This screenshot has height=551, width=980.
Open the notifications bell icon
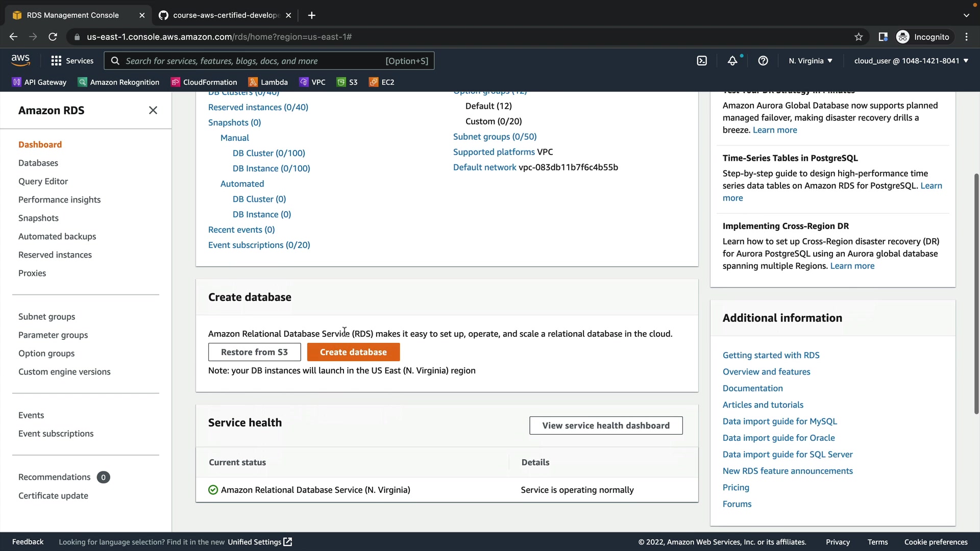(x=732, y=61)
